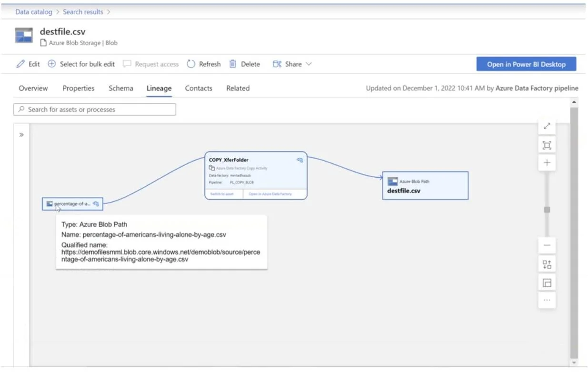Select for bulk edit plus icon
The height and width of the screenshot is (372, 588).
coord(52,64)
